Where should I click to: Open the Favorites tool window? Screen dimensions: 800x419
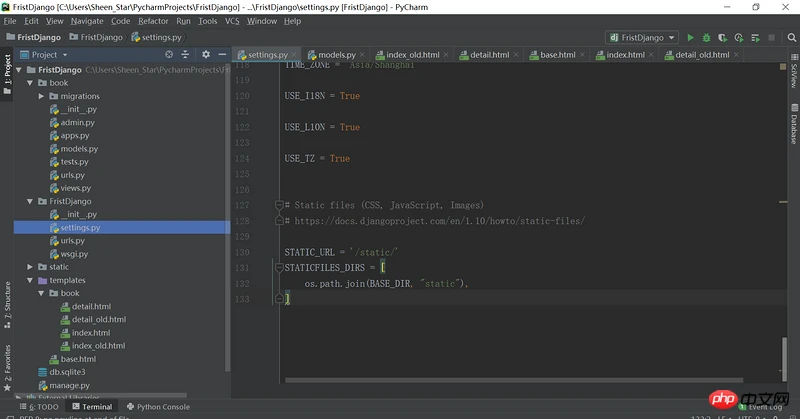[x=7, y=367]
